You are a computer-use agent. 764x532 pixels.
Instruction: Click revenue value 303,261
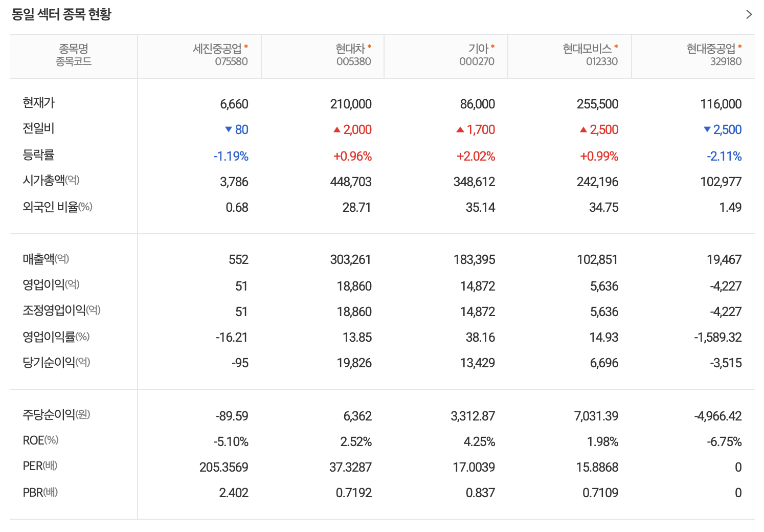pyautogui.click(x=351, y=259)
